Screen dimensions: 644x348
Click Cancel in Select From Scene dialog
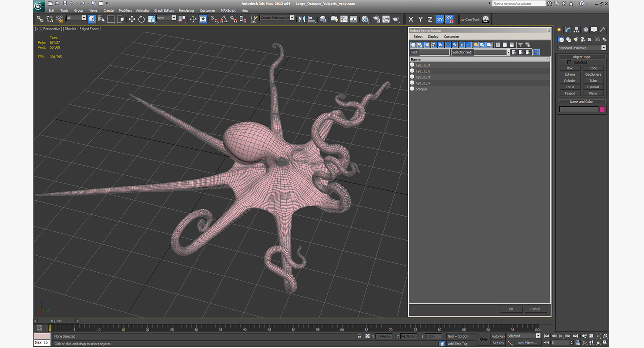(x=535, y=309)
